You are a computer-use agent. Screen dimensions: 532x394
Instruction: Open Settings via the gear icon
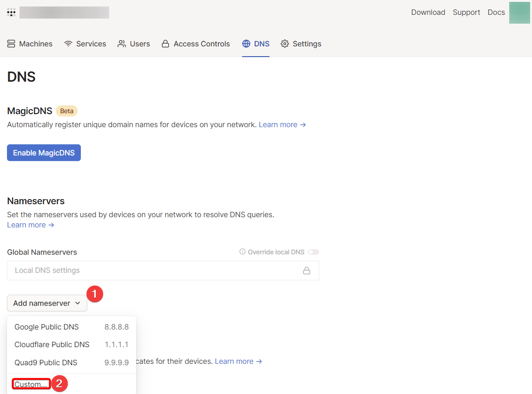285,44
